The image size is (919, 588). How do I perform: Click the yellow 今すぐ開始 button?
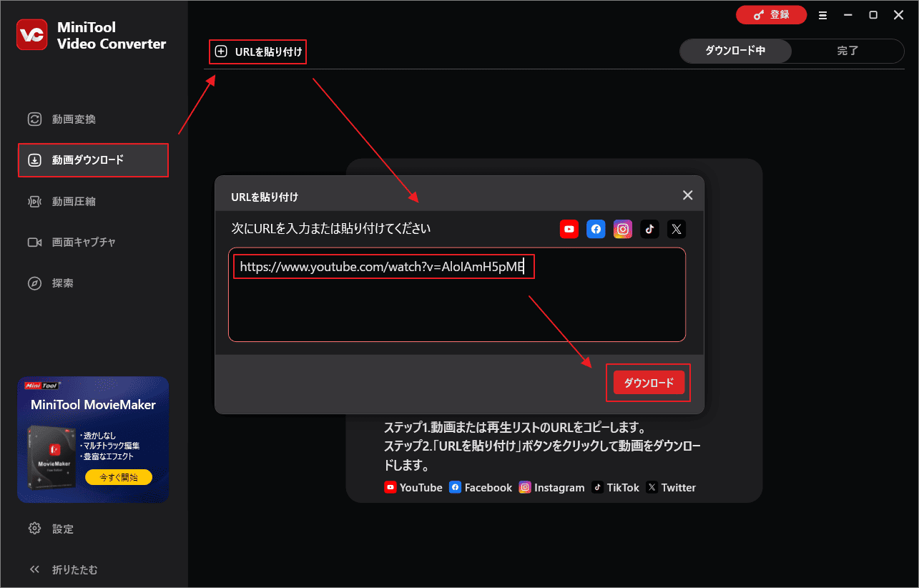pyautogui.click(x=119, y=476)
